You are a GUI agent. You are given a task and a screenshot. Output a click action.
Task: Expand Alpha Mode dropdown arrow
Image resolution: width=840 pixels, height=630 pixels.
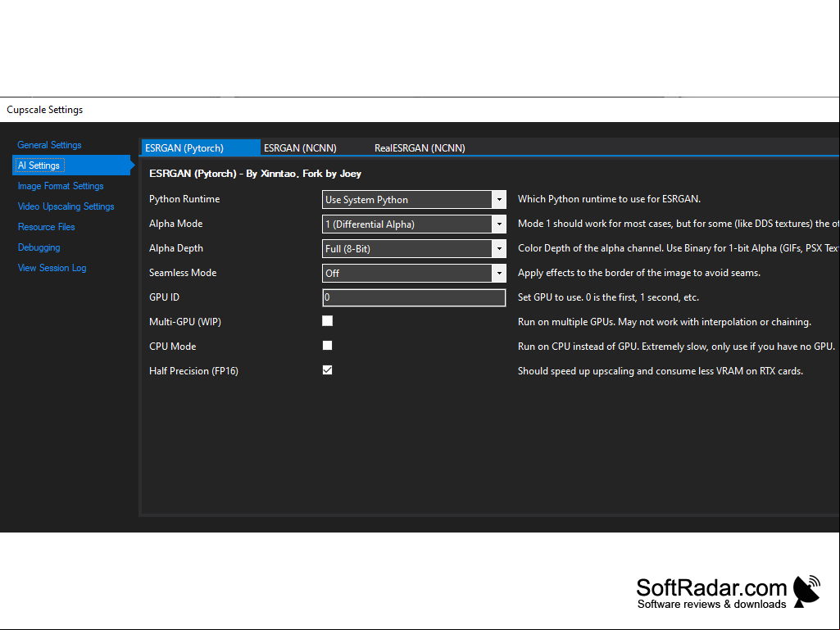tap(499, 224)
